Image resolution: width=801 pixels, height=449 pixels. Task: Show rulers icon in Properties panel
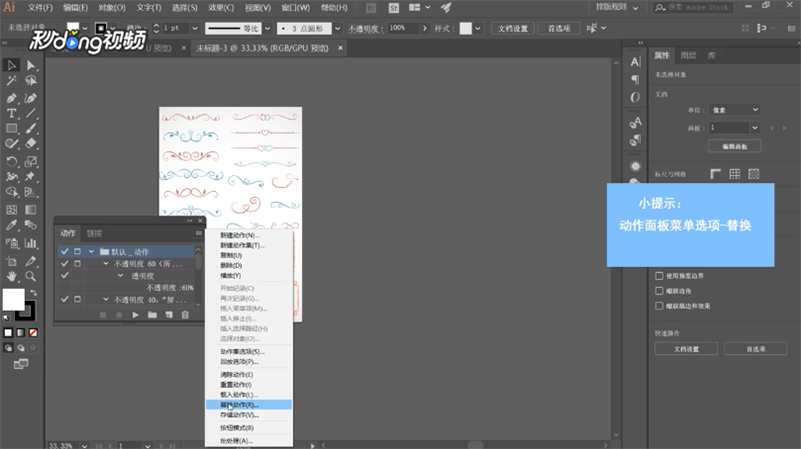click(x=715, y=174)
